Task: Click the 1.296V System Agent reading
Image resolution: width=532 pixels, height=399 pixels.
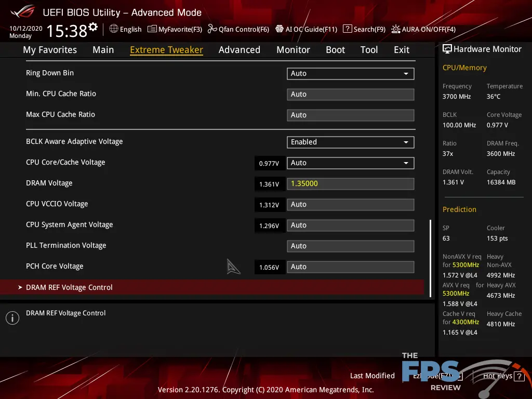Action: [269, 225]
